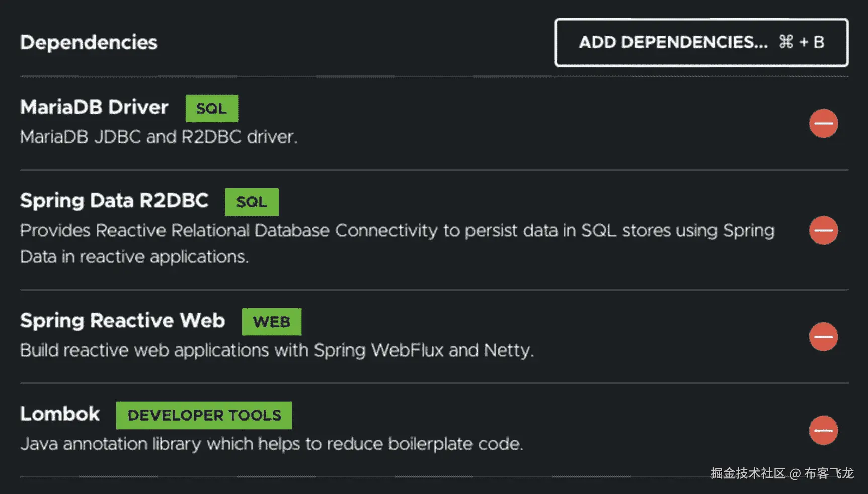Click the Java annotation library description

pos(271,444)
